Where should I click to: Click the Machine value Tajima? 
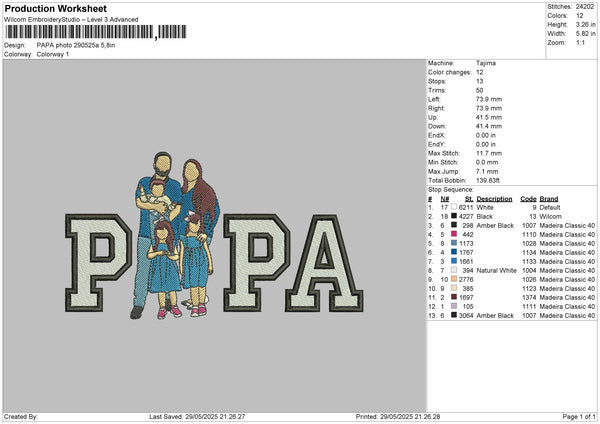[x=486, y=63]
